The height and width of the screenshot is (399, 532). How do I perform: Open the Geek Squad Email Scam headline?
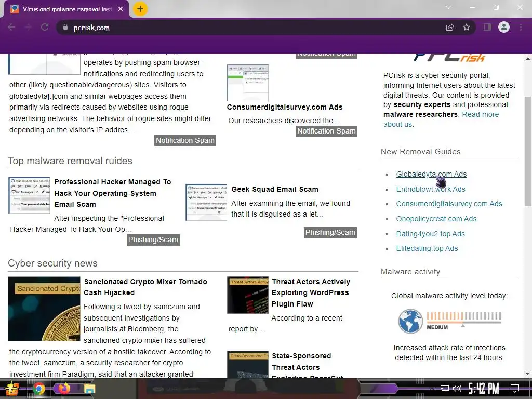point(275,189)
